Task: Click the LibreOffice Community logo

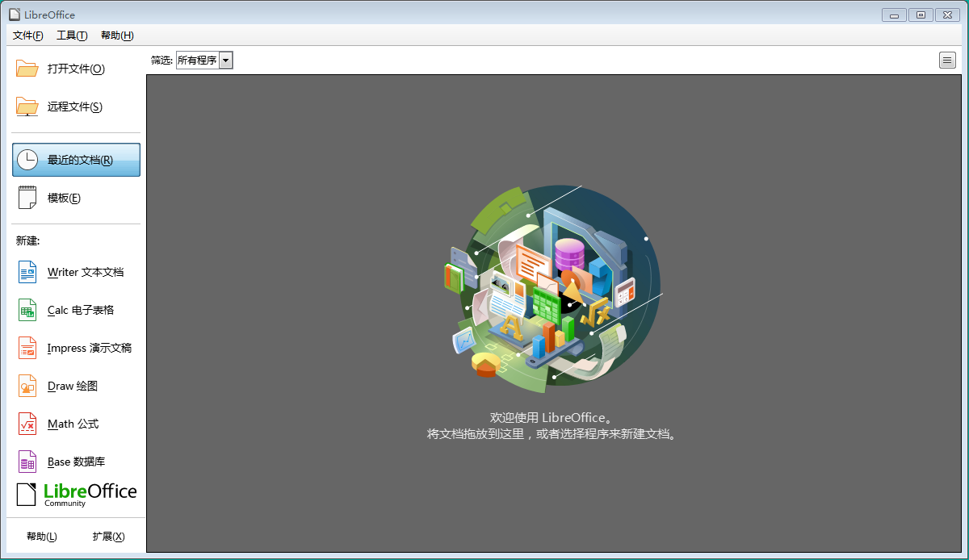Action: click(x=77, y=494)
